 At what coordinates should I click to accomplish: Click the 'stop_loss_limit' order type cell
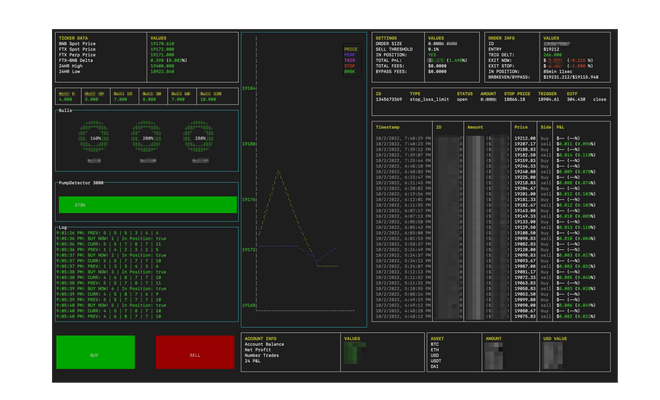tap(429, 99)
